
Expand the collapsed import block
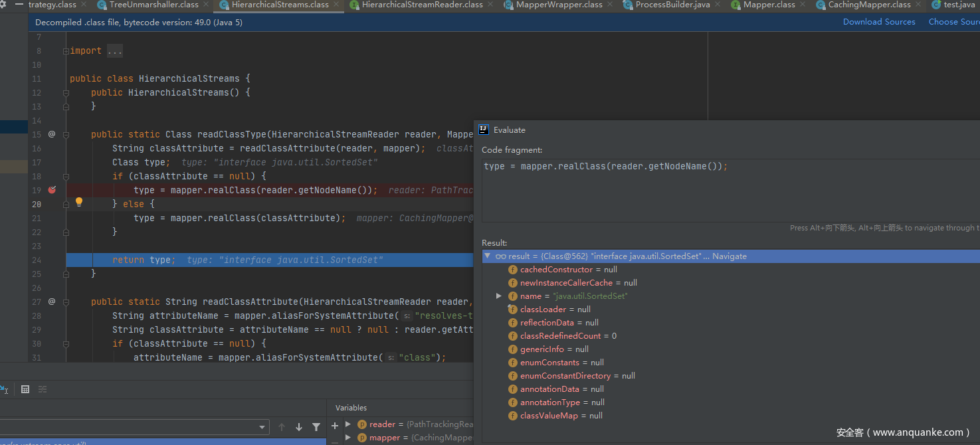pyautogui.click(x=66, y=51)
